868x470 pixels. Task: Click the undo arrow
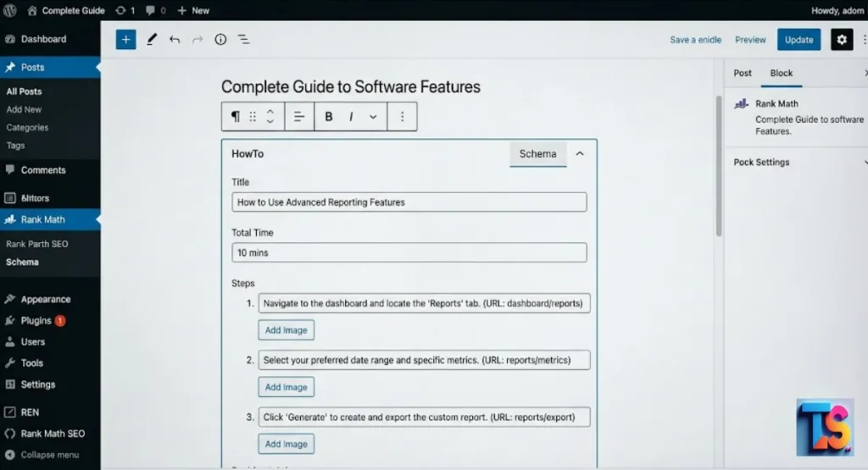pos(175,39)
